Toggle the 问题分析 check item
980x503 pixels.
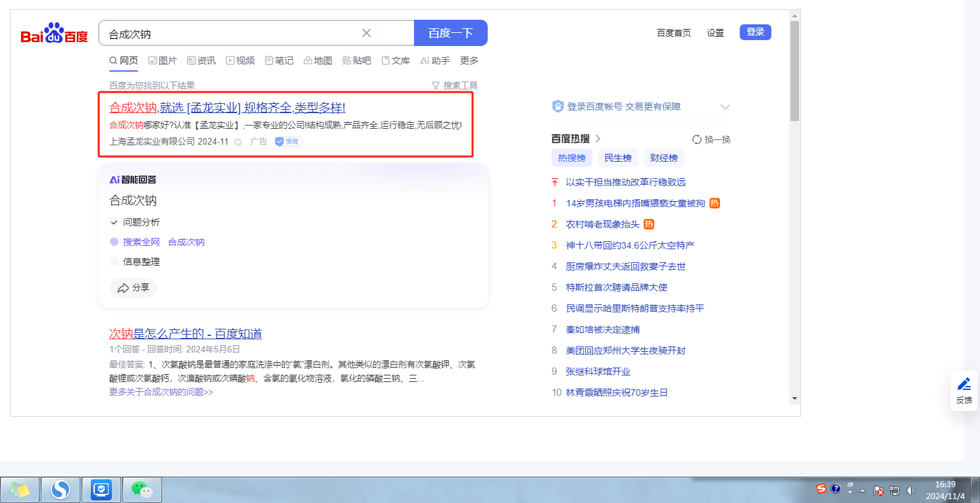(114, 222)
